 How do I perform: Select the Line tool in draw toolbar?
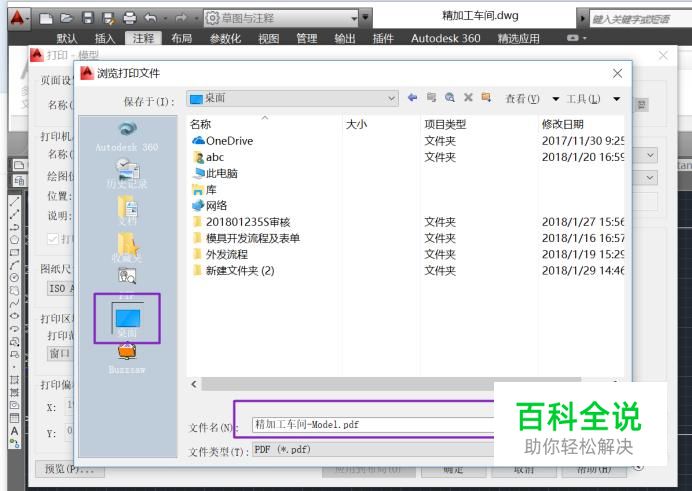tap(15, 202)
